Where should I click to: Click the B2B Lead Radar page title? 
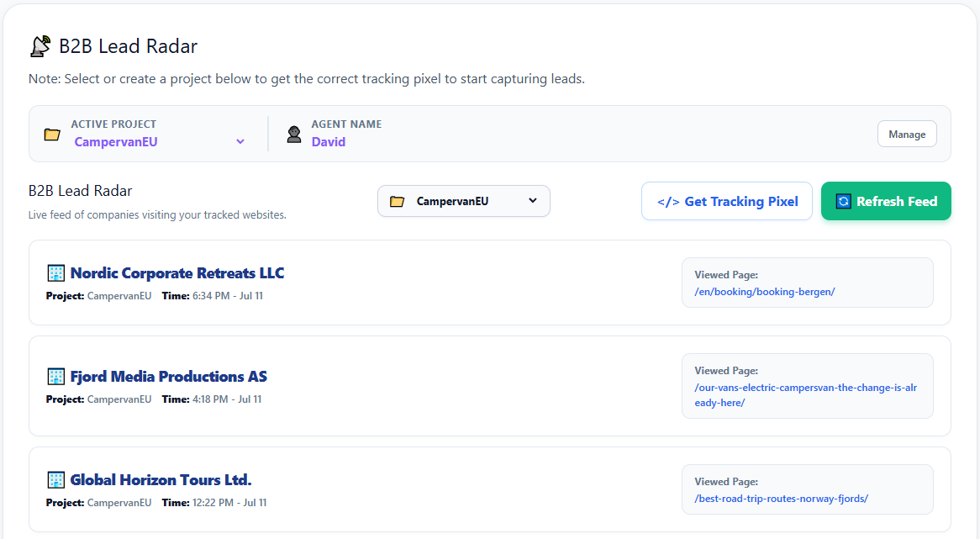128,46
